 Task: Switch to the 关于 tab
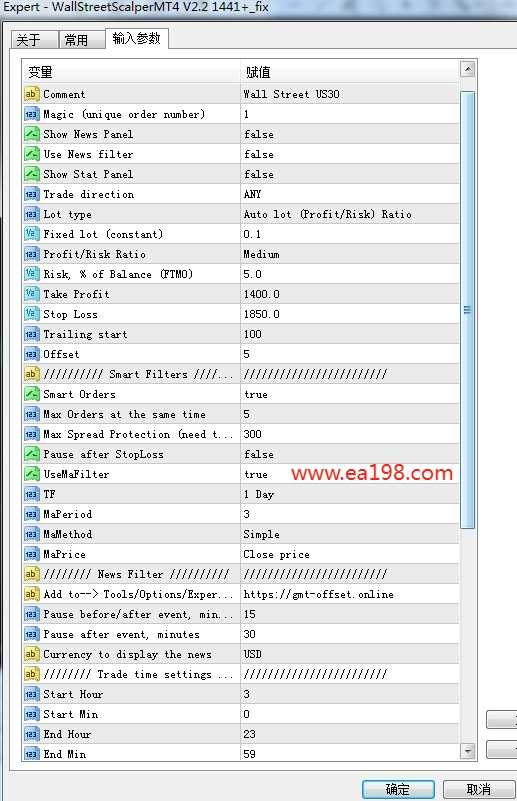click(34, 40)
